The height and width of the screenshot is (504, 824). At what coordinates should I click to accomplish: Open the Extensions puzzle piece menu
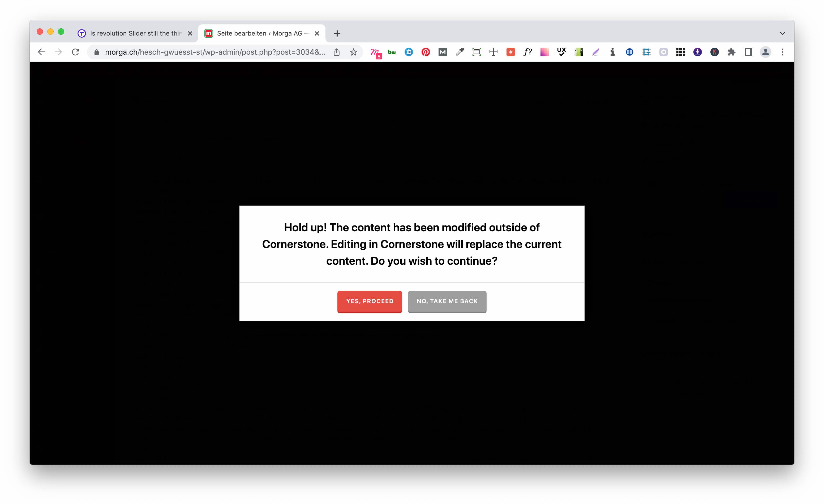click(731, 52)
